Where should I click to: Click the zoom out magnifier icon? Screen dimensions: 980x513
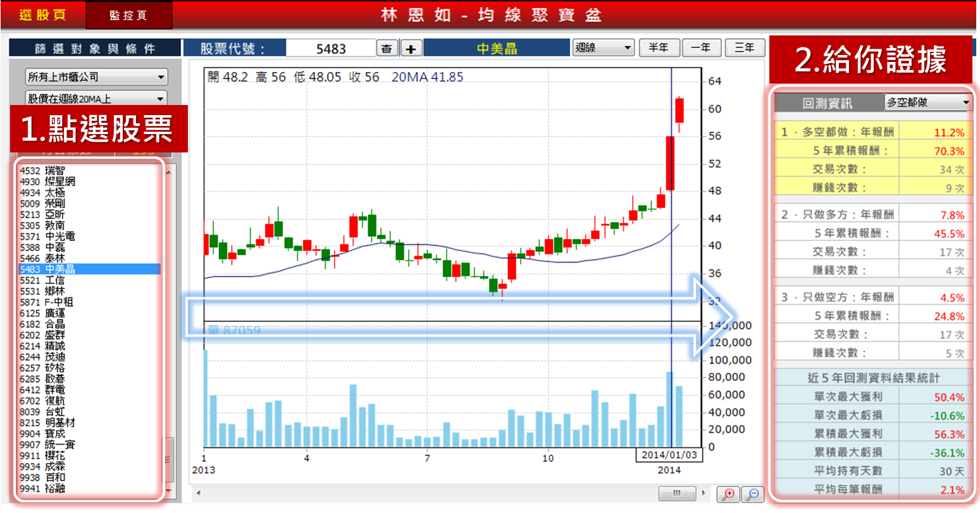[753, 493]
